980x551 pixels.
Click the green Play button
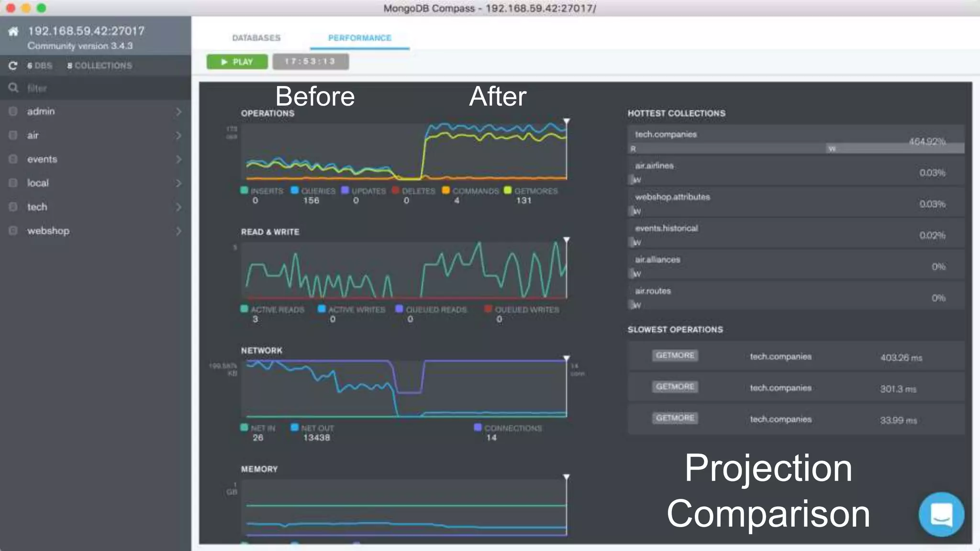237,62
